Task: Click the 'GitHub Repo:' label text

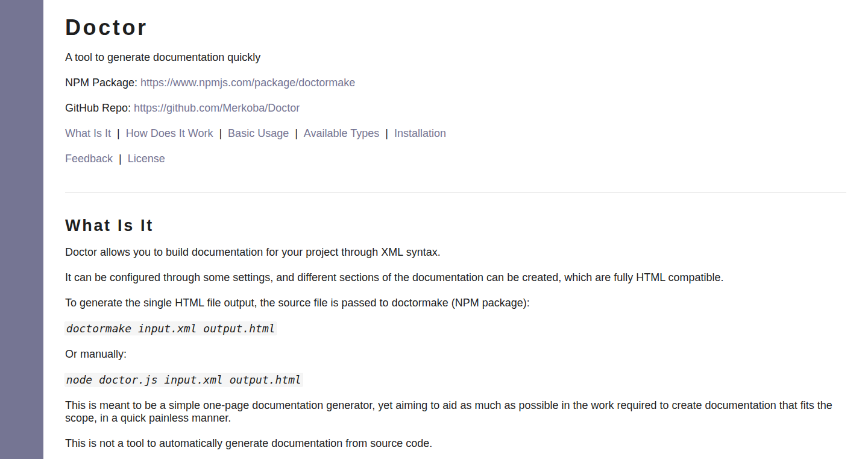Action: coord(98,108)
